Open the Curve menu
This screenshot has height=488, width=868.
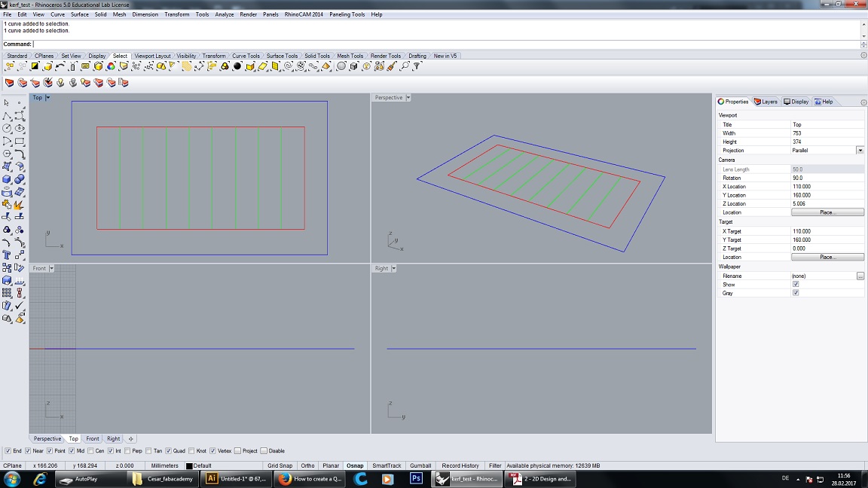57,14
